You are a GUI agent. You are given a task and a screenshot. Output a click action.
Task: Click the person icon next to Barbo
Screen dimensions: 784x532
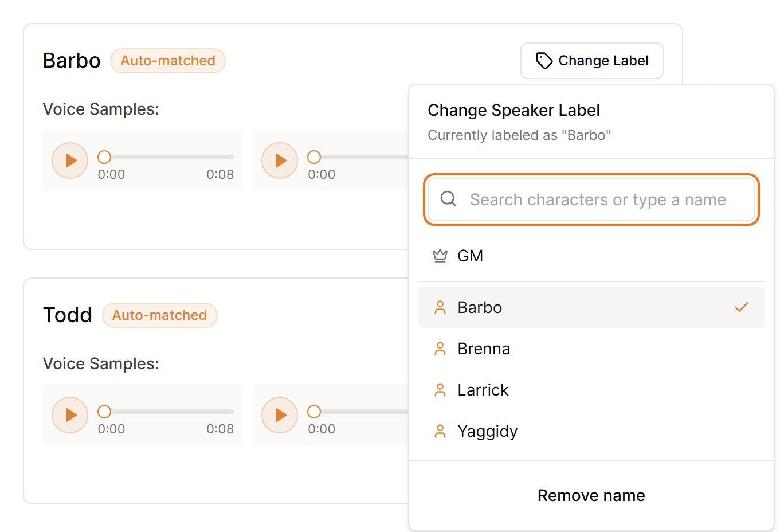[440, 307]
